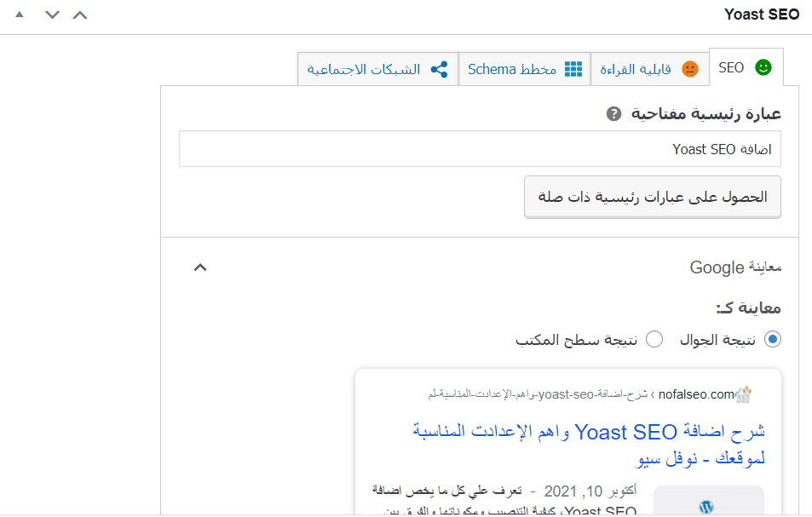The width and height of the screenshot is (812, 517).
Task: Click the WordPress thumbnail in preview
Action: click(708, 501)
